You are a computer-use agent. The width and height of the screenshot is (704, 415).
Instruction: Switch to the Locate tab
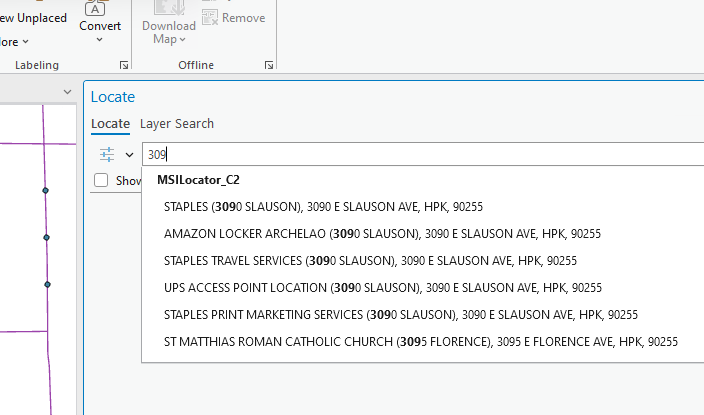(110, 124)
